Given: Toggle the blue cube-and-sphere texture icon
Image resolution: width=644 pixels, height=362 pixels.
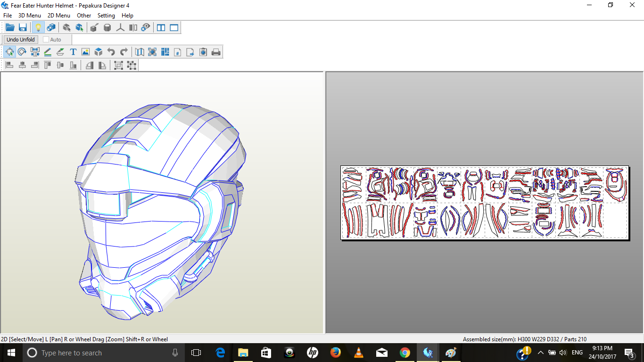Looking at the screenshot, I should click(x=51, y=28).
